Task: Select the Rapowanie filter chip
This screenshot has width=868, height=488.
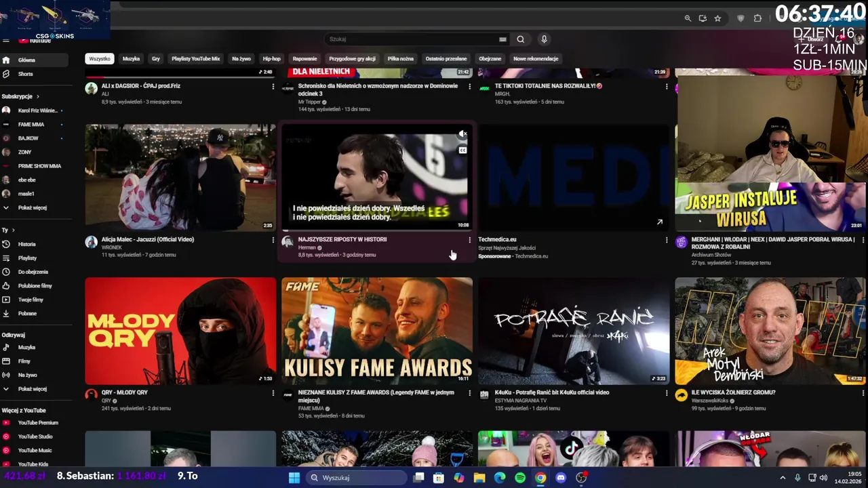Action: (304, 59)
